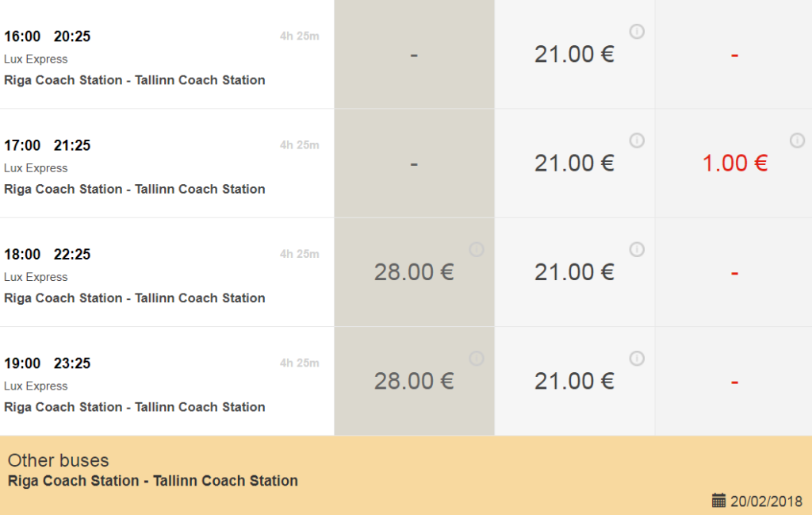Select 21.00 € fare for 19:00 departure
Viewport: 812px width, 515px height.
(x=574, y=382)
